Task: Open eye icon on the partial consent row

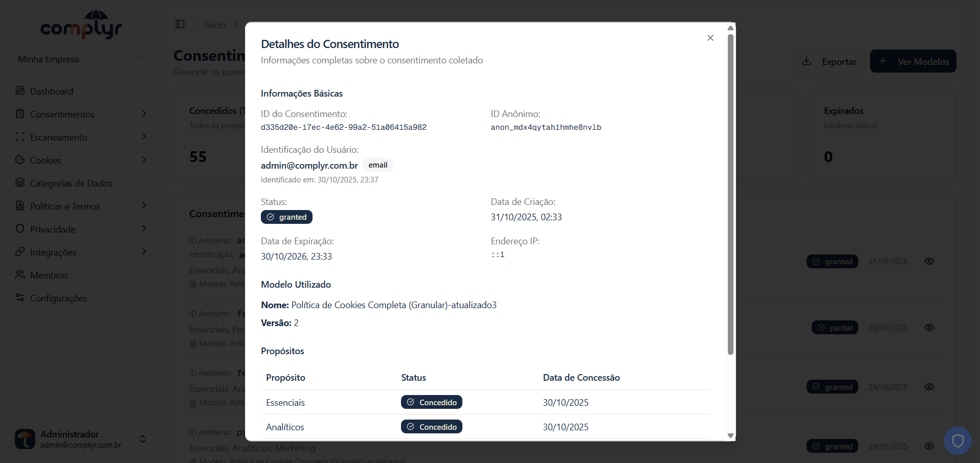Action: coord(930,328)
